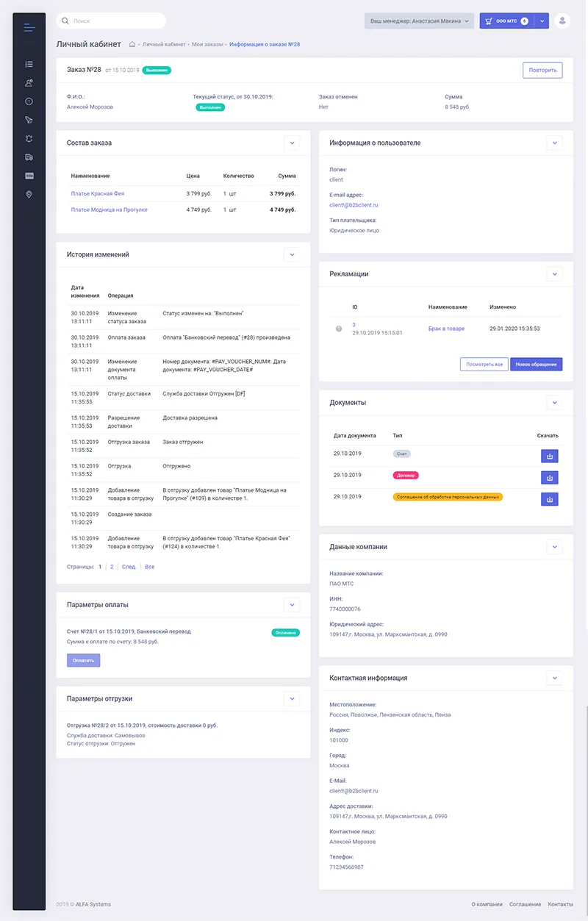Open the Ваш менеджер dropdown
This screenshot has height=921, width=588.
(x=419, y=21)
